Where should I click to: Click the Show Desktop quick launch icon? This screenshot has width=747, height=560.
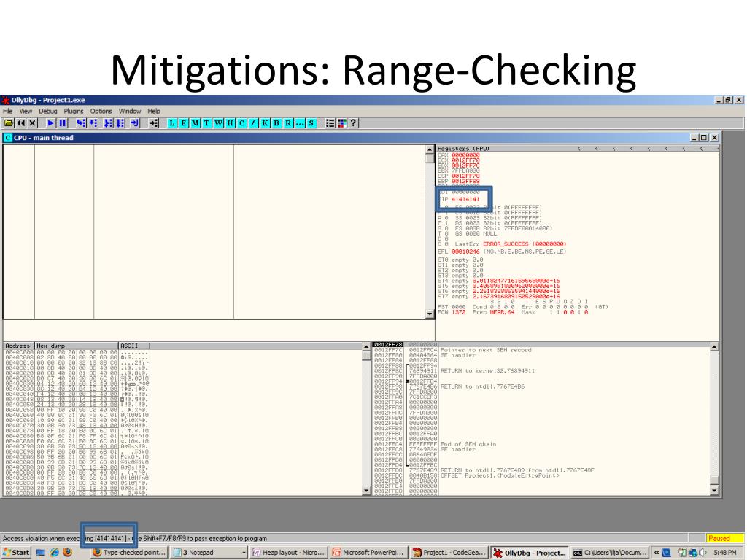41,553
